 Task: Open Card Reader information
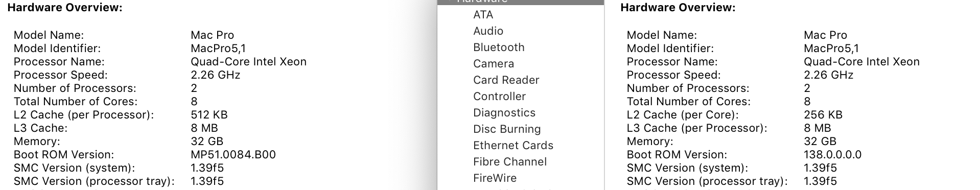(x=506, y=80)
